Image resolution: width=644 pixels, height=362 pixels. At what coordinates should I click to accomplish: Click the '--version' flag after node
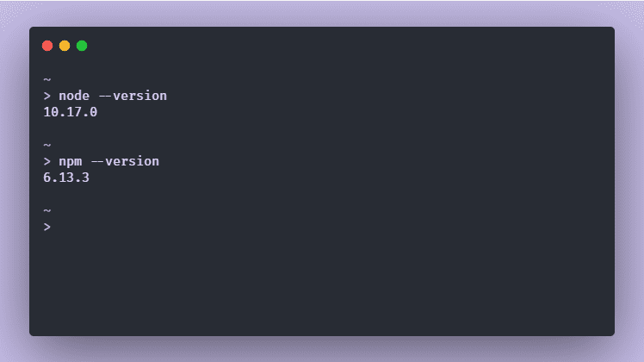pos(133,96)
